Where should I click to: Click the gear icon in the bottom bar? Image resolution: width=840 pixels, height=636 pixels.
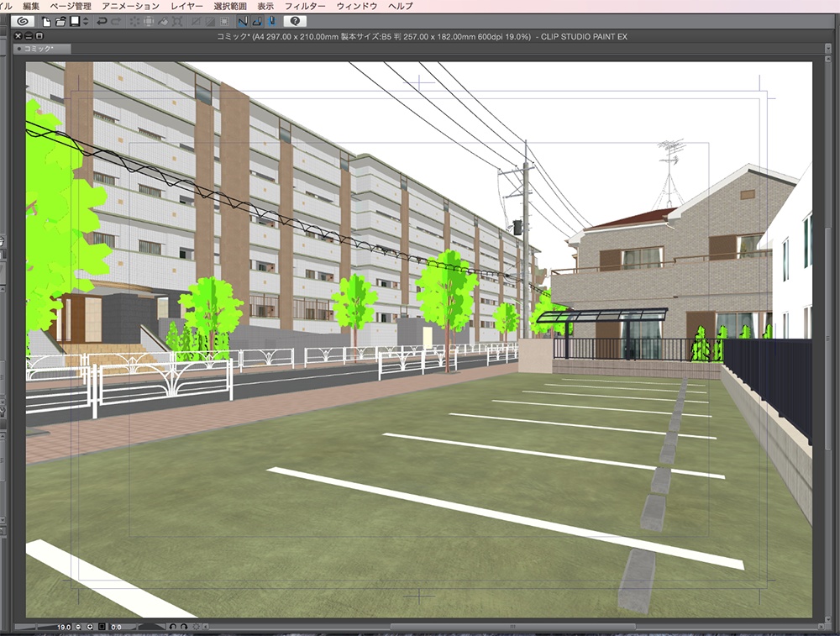197,626
